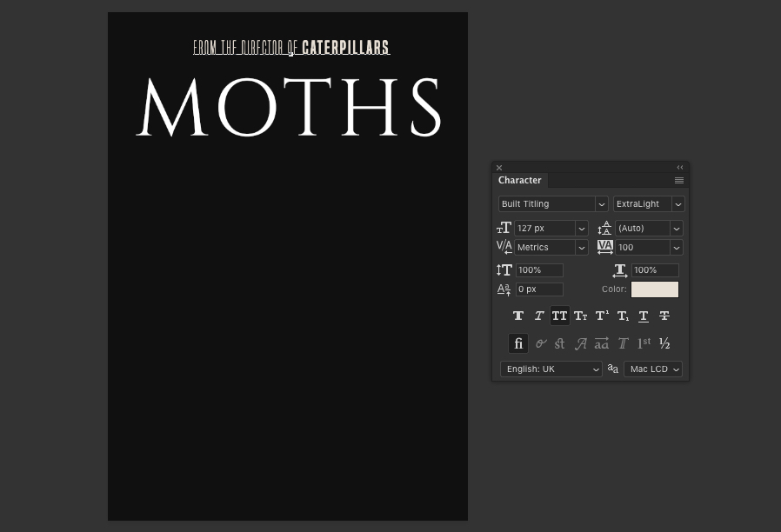Click the CATERPILLARS bold text on canvas
The image size is (781, 532).
pyautogui.click(x=345, y=47)
